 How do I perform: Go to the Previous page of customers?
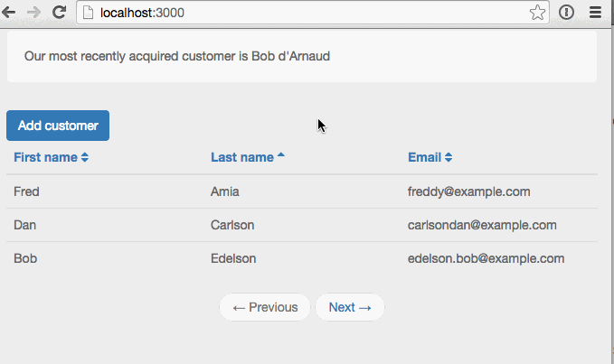[x=265, y=307]
